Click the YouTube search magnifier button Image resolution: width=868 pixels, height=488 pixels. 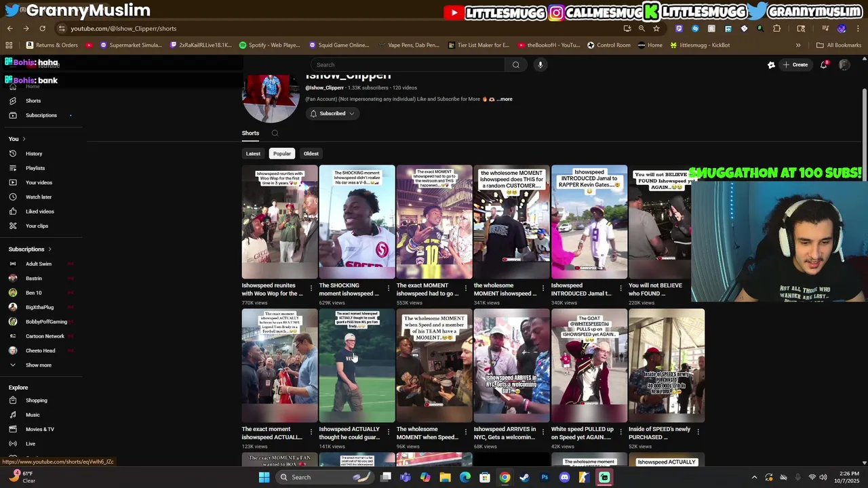516,65
